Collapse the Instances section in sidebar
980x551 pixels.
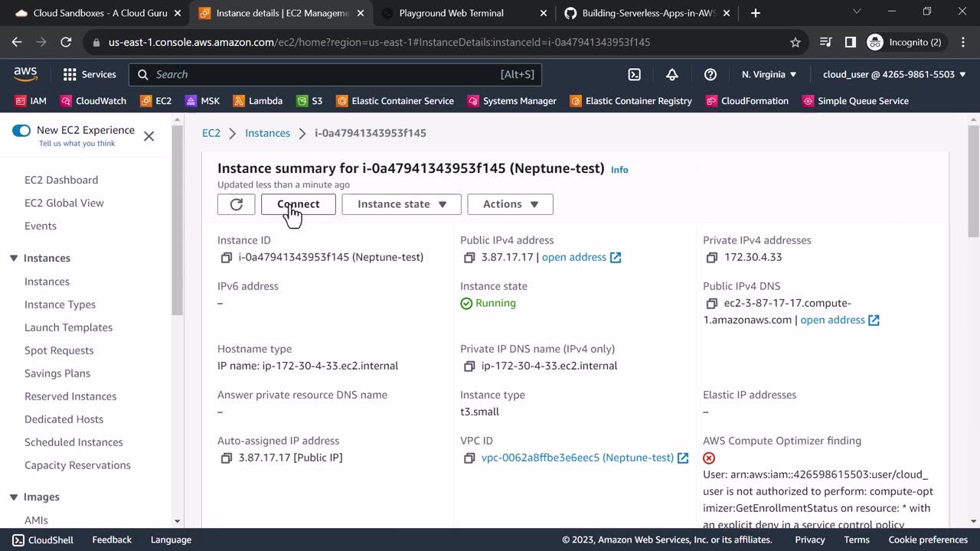tap(14, 259)
